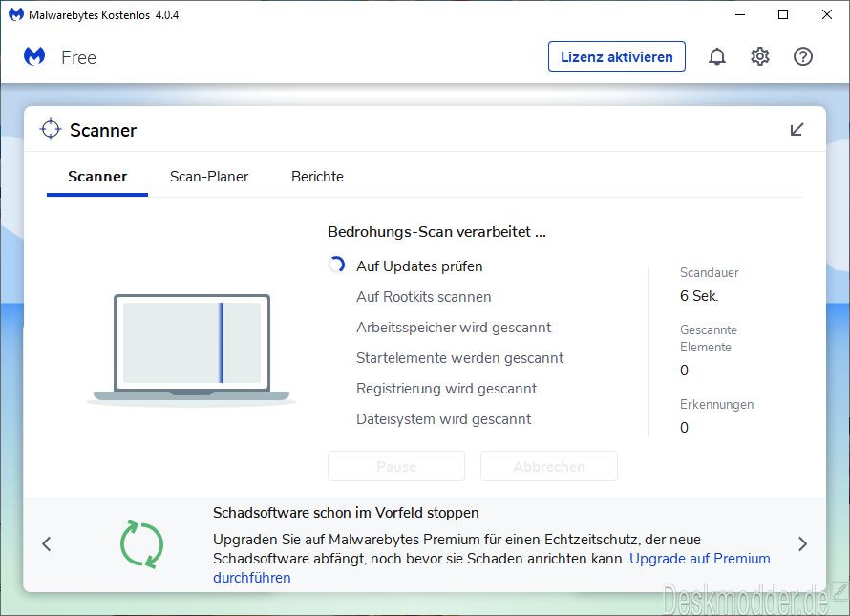Open the Berichte tab
850x616 pixels.
pyautogui.click(x=317, y=177)
